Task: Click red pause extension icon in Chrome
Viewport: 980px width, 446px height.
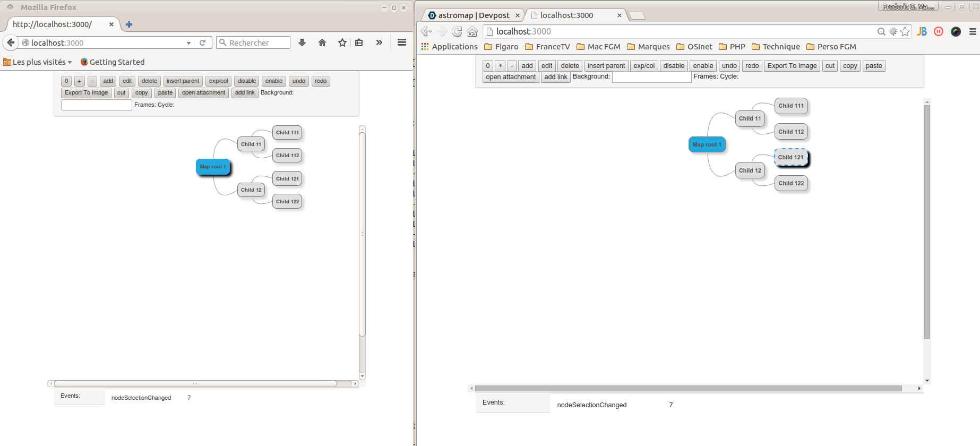Action: click(939, 31)
